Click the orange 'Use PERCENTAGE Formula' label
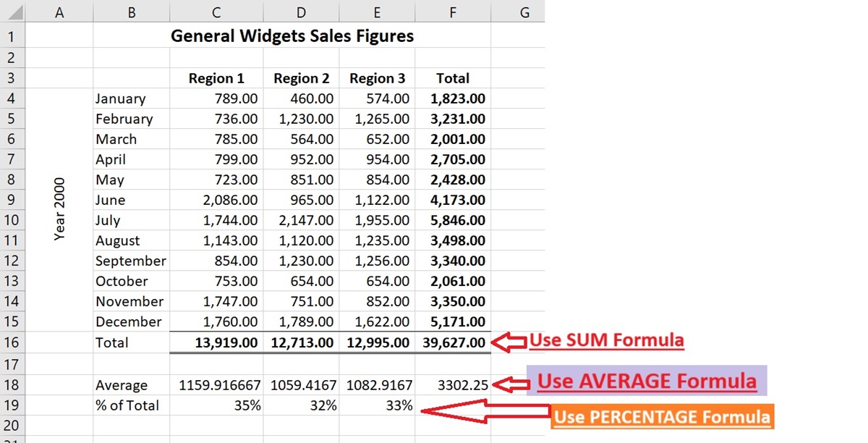Screen dimensions: 868x443 click(x=661, y=417)
